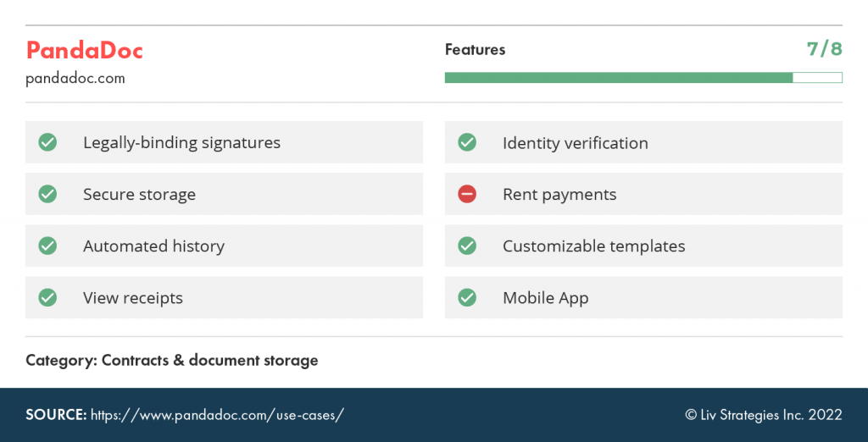Click the 7/8 feature score

click(x=824, y=49)
